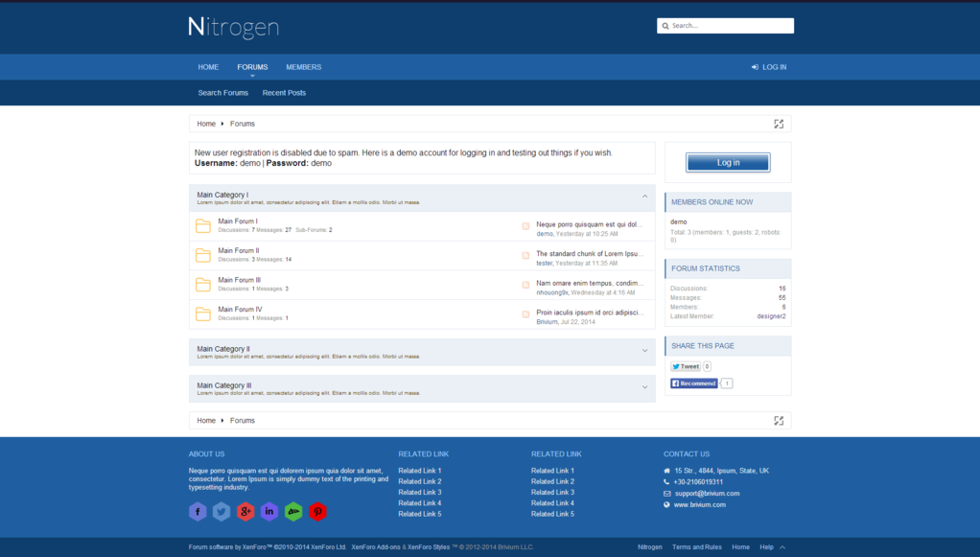Click the Facebook Recommend button
The width and height of the screenshot is (980, 557).
[x=694, y=383]
